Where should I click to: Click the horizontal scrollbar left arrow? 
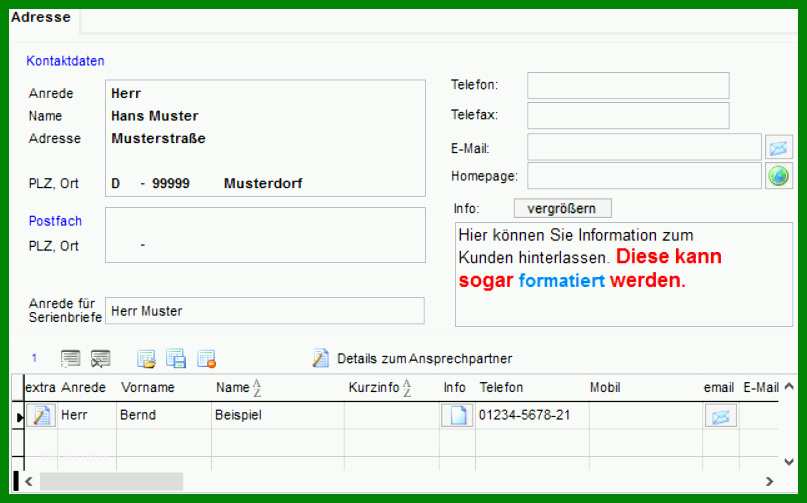click(x=28, y=482)
